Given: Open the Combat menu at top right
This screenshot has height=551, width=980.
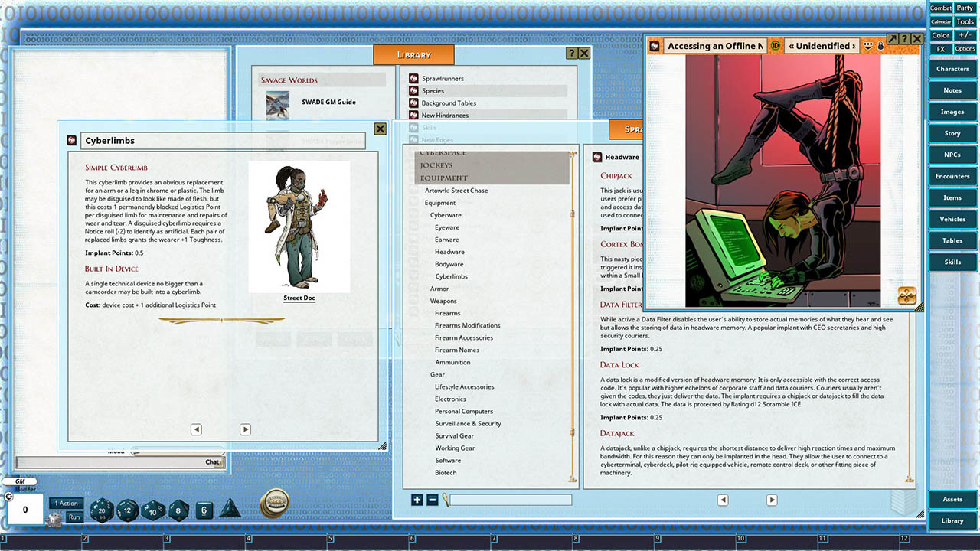Looking at the screenshot, I should (x=940, y=8).
